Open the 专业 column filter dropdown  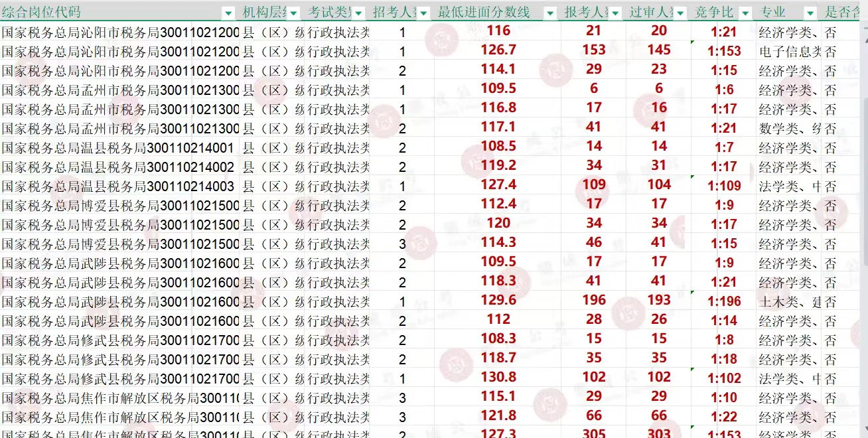(810, 13)
